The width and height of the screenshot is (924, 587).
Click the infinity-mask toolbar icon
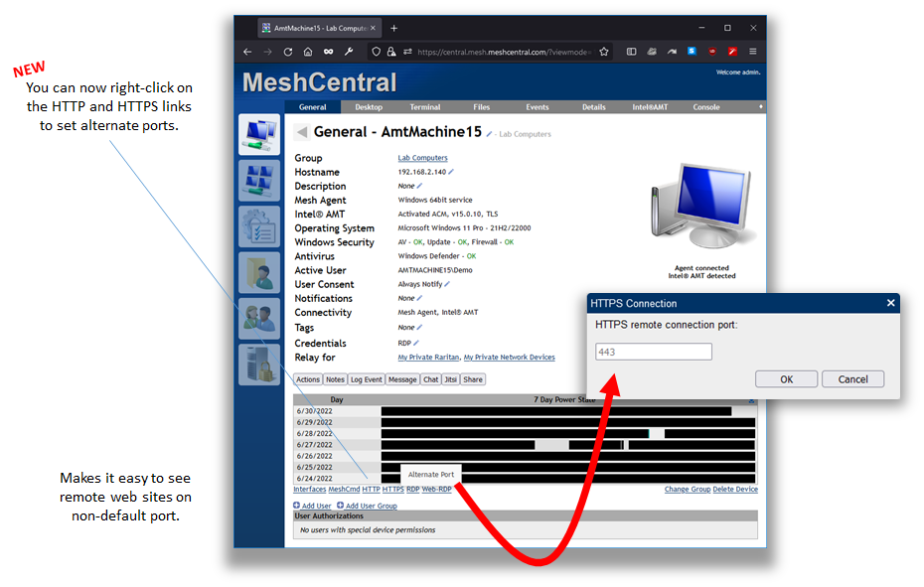click(328, 52)
